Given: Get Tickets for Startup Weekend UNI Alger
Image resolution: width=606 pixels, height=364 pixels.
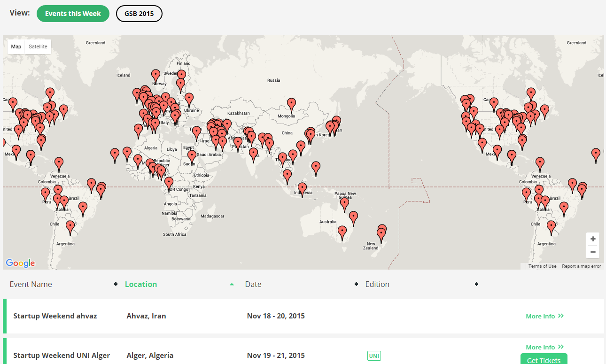Looking at the screenshot, I should 544,360.
